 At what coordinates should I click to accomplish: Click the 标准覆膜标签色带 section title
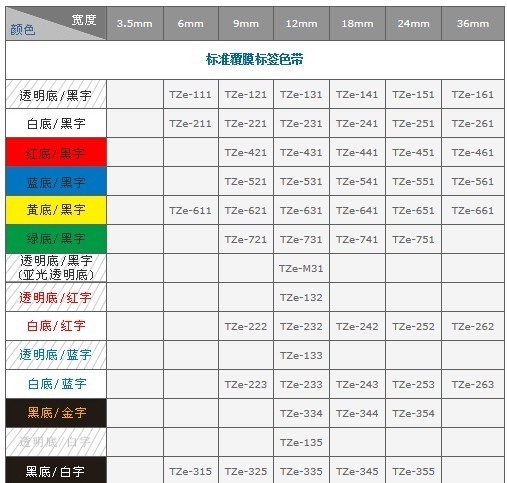click(x=255, y=59)
